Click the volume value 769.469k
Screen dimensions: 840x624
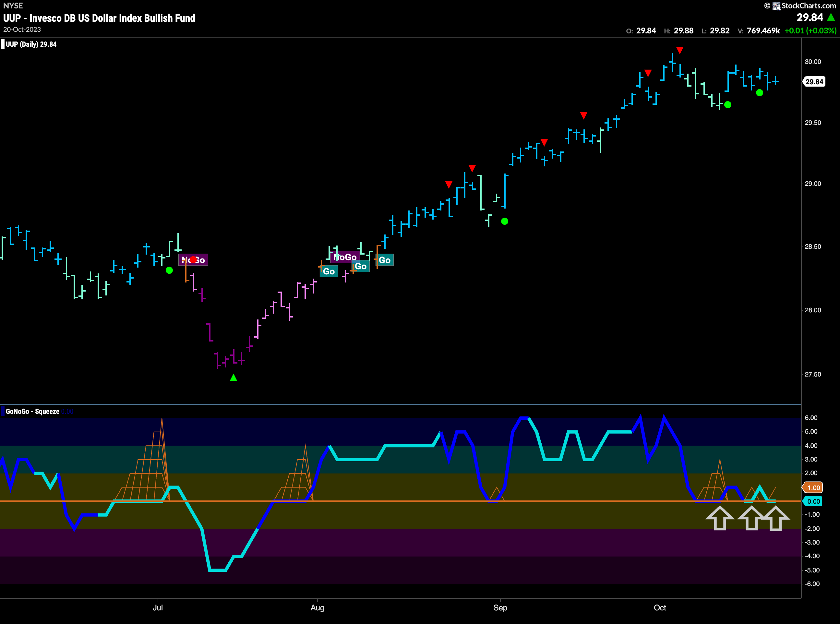coord(763,31)
